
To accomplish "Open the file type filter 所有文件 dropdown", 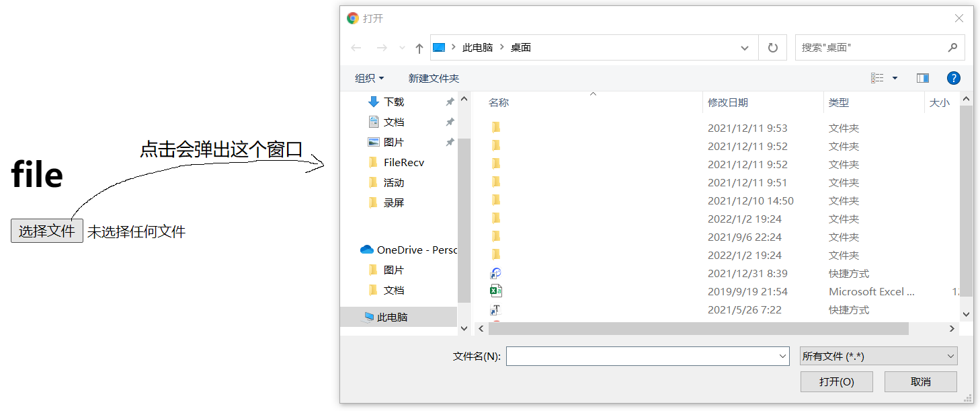I will pos(879,355).
